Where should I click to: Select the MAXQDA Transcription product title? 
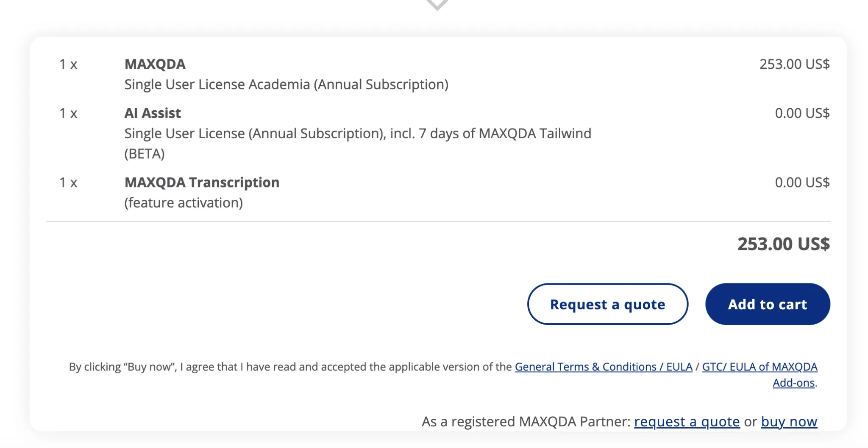(x=202, y=182)
